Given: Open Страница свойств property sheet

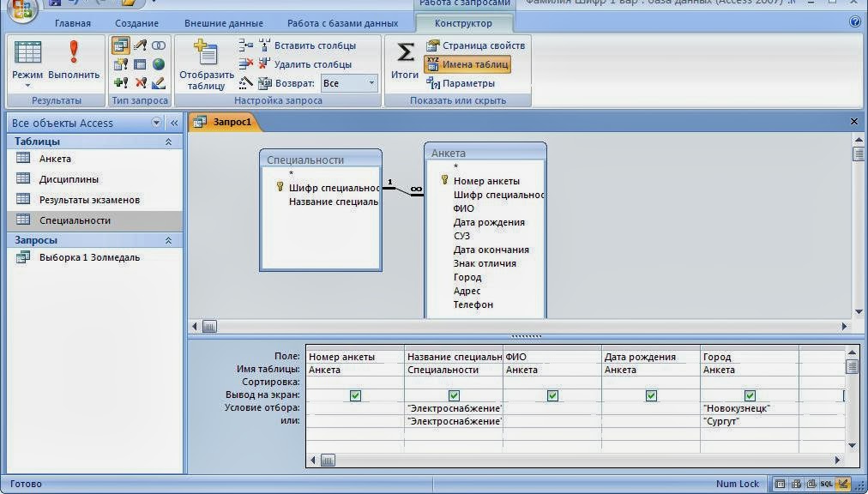Looking at the screenshot, I should (476, 45).
